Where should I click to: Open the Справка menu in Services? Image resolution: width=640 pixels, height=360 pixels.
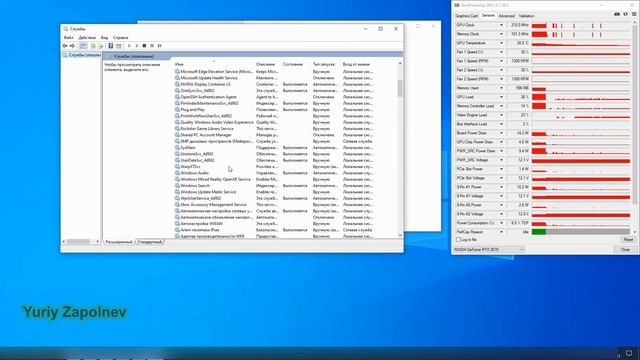click(120, 38)
